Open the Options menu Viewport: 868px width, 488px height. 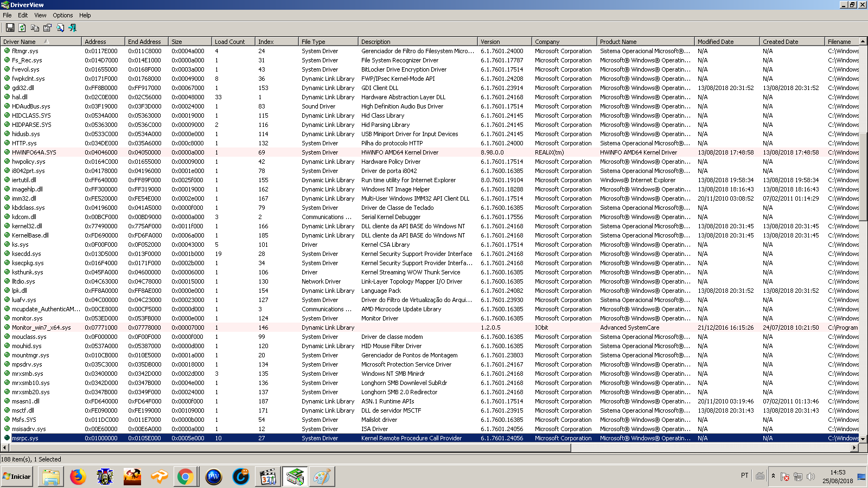pyautogui.click(x=62, y=15)
